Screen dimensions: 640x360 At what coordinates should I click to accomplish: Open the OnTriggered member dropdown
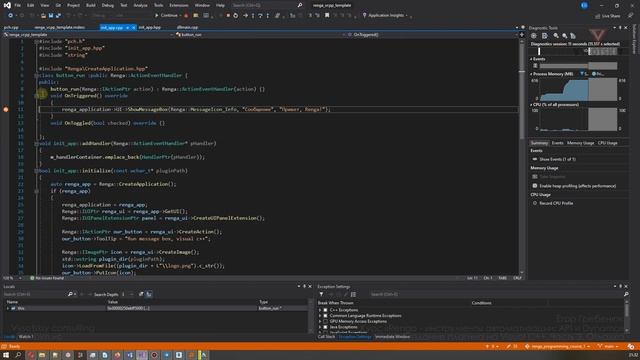pos(432,35)
